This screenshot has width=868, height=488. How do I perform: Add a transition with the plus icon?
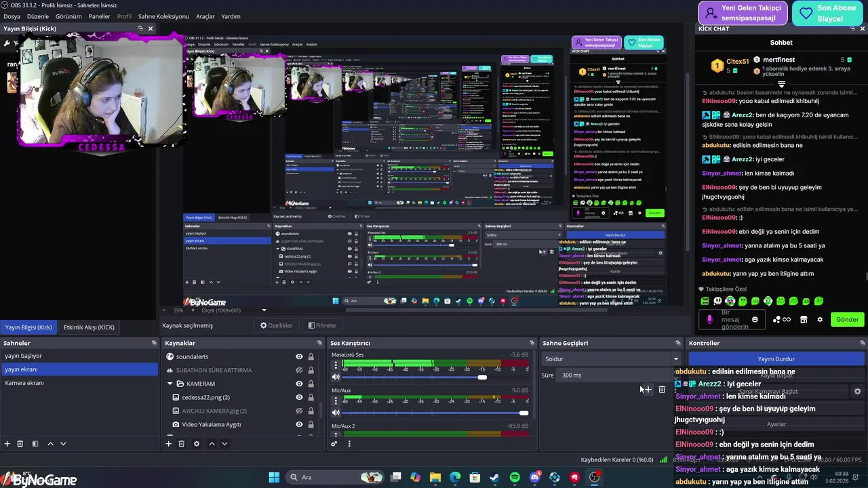coord(647,390)
